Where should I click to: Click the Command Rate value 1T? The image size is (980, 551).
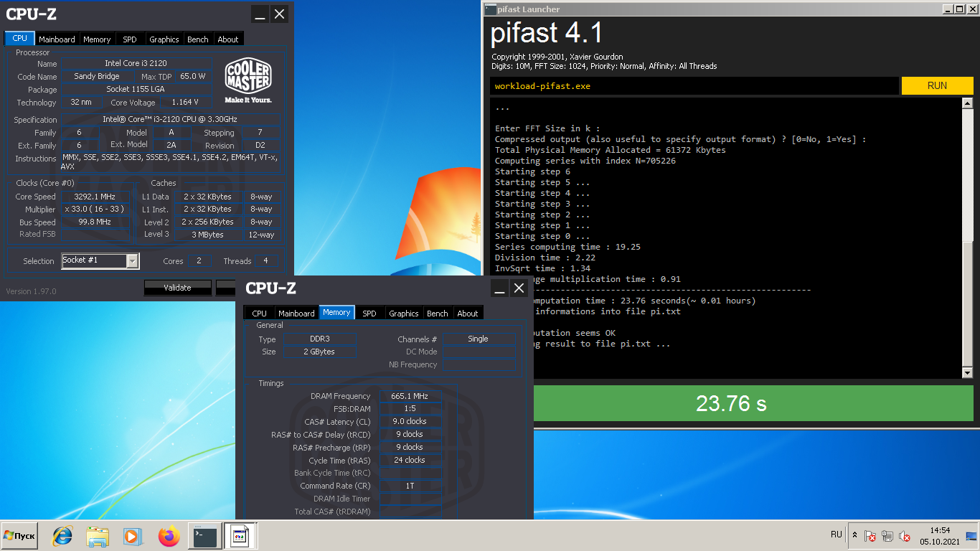(410, 486)
